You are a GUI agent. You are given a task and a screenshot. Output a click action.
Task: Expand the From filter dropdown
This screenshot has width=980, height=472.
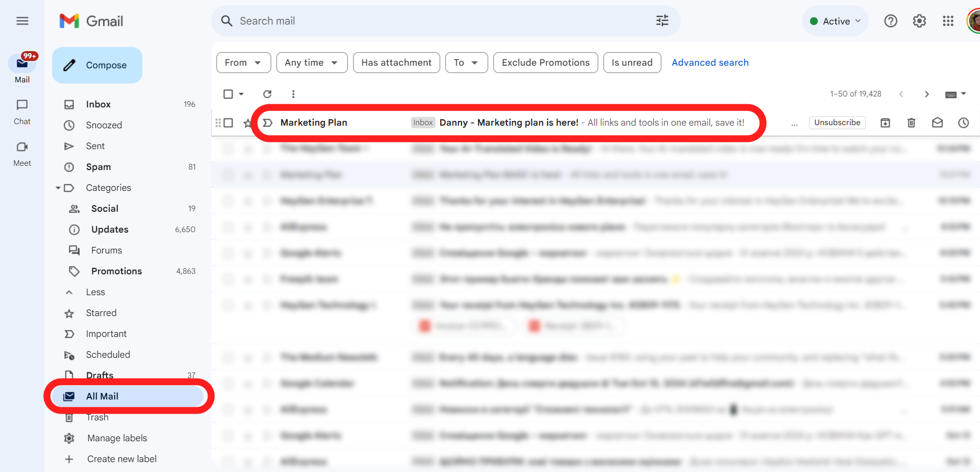[243, 63]
